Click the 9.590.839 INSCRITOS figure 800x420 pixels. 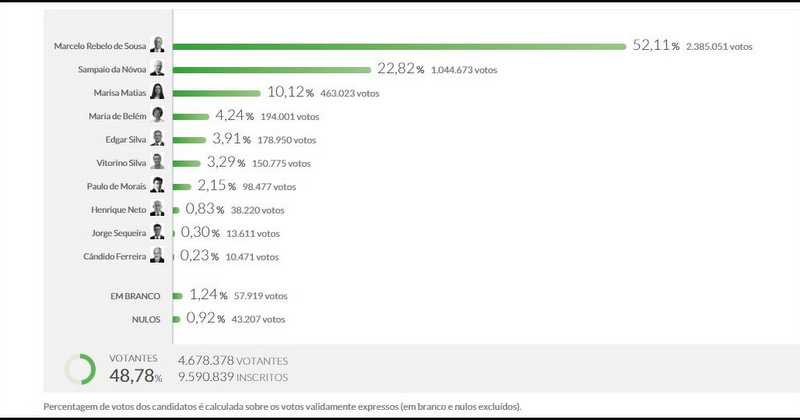233,377
